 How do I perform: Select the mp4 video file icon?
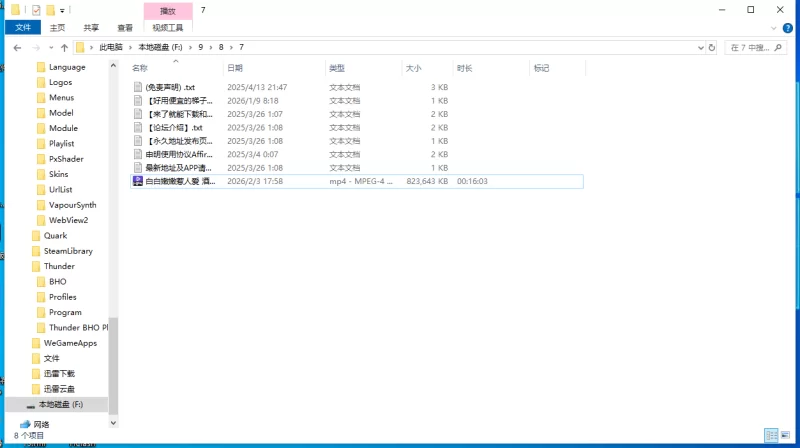coord(138,181)
